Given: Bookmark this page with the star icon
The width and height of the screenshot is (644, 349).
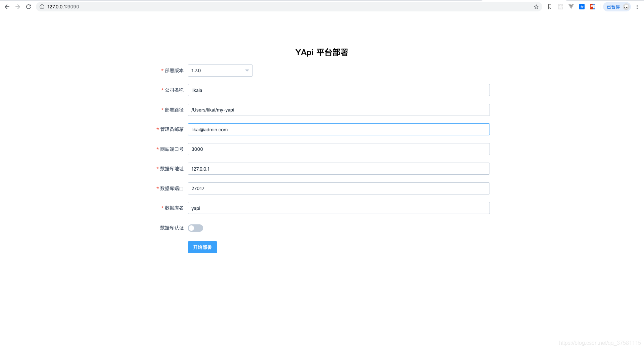Looking at the screenshot, I should tap(536, 7).
